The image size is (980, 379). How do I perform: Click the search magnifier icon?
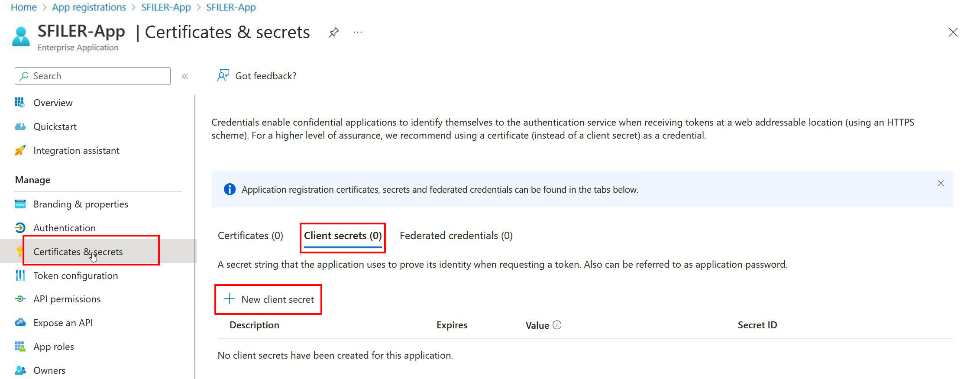[x=24, y=76]
